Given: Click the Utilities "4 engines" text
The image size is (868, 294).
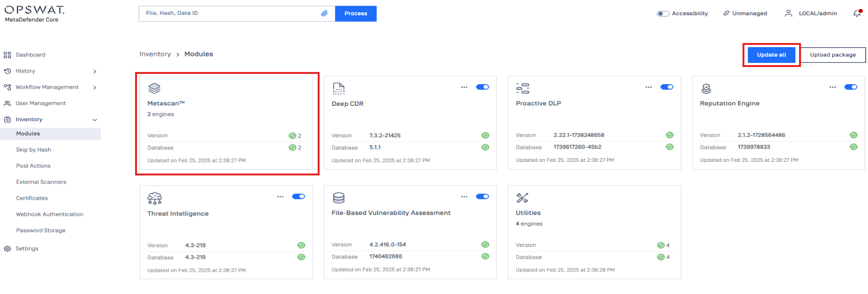Looking at the screenshot, I should pos(529,224).
